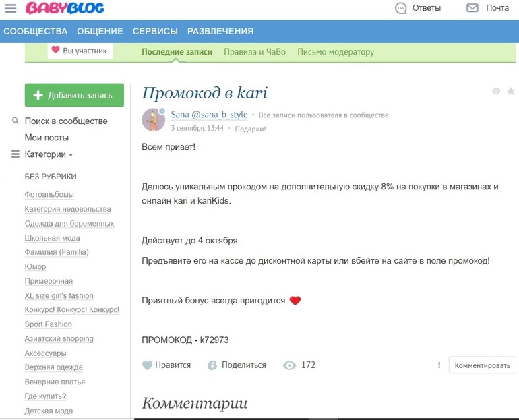Open Поиск в сообществе
519x420 pixels.
coord(66,121)
